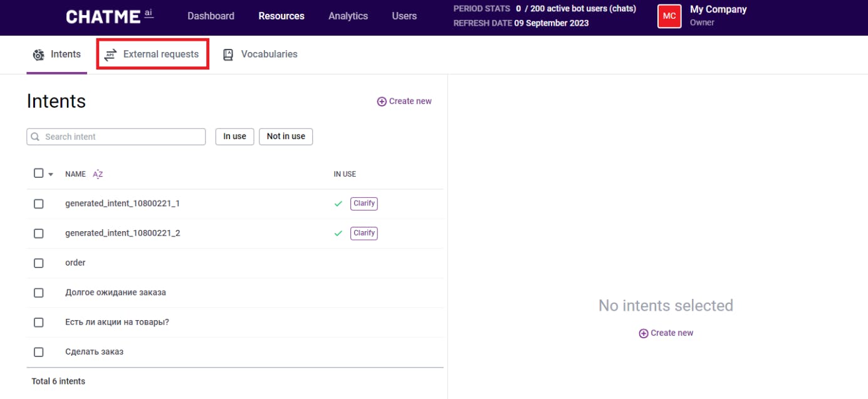
Task: Switch to the Intents tab
Action: click(x=56, y=54)
